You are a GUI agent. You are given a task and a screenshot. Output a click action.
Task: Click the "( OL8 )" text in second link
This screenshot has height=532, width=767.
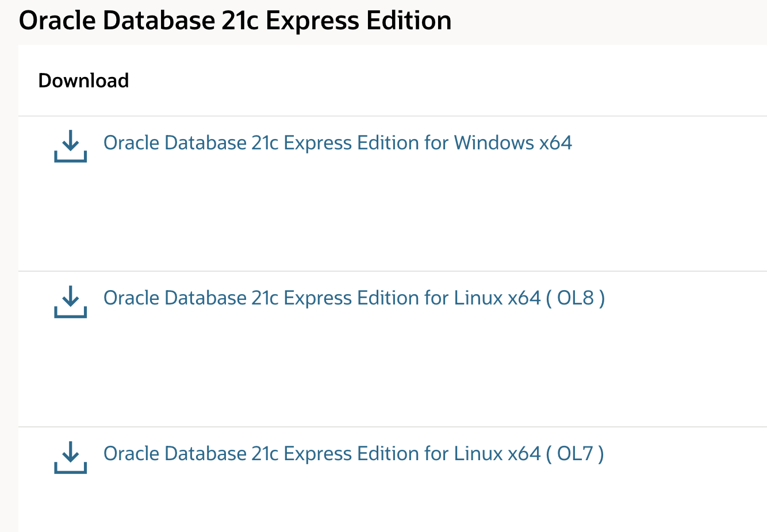[575, 298]
